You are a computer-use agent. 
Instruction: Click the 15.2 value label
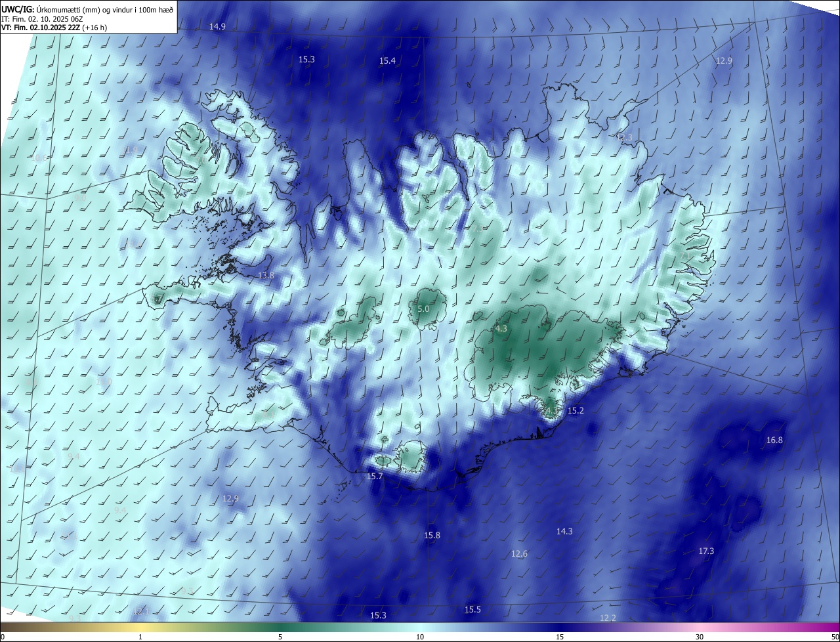[576, 411]
